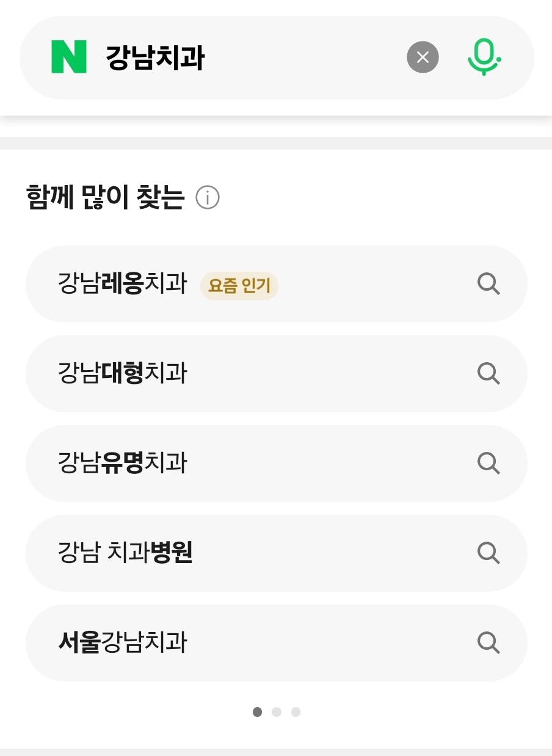Clear the search text with X button

423,57
